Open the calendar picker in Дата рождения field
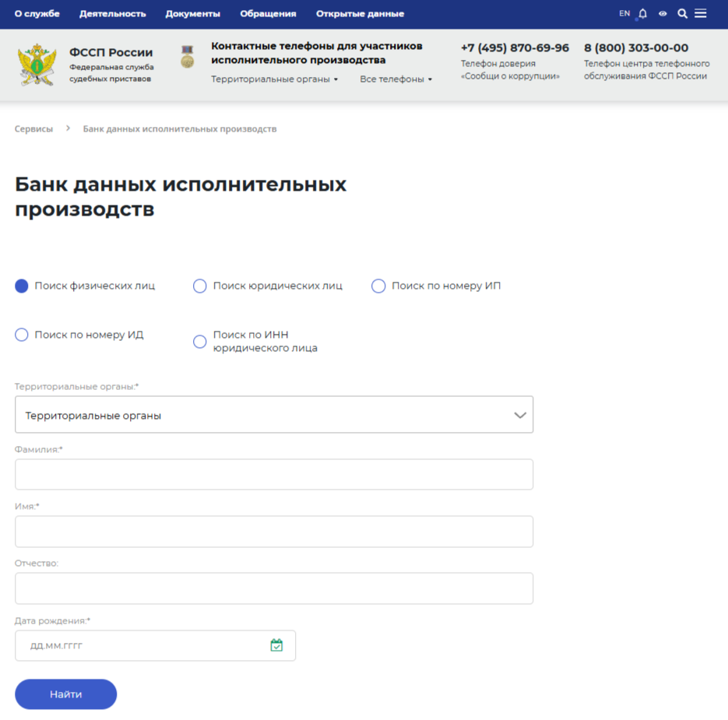This screenshot has width=728, height=720. click(277, 645)
